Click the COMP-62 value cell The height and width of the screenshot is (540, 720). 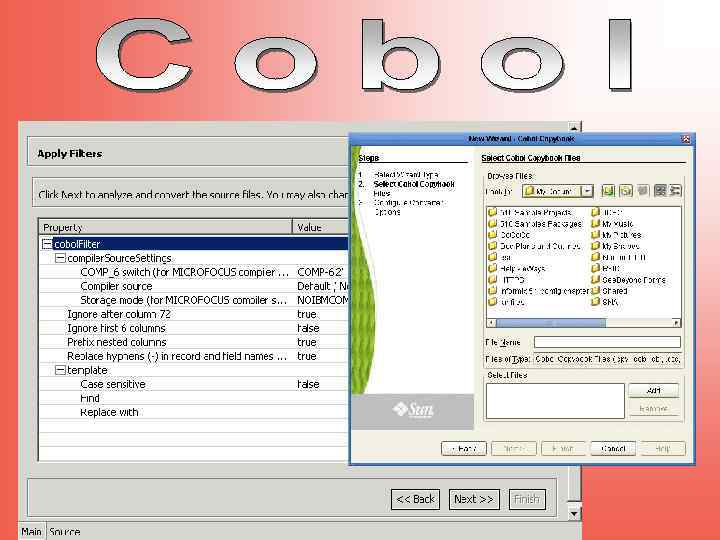point(320,272)
